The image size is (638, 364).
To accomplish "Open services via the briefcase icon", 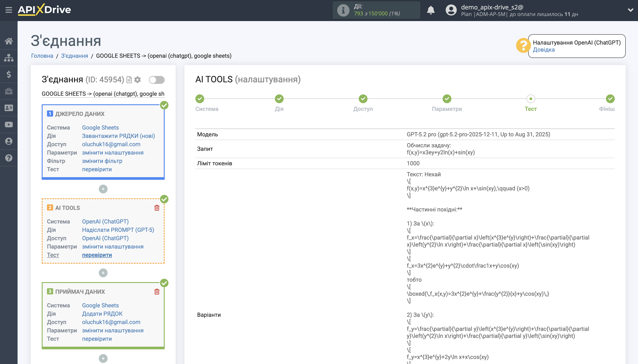I will tap(9, 91).
